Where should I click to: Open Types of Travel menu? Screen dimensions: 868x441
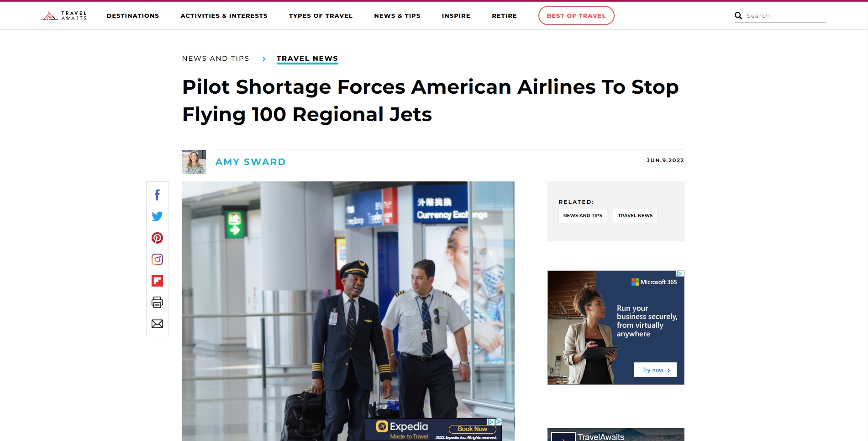(x=321, y=16)
